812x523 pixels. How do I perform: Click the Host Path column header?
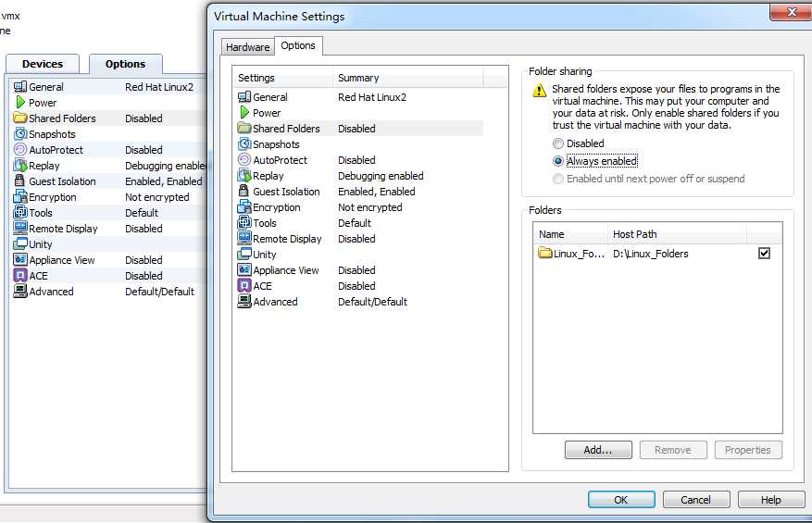click(x=677, y=234)
